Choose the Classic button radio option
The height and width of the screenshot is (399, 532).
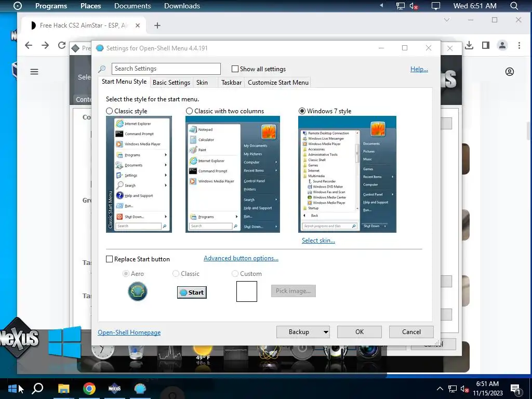(x=176, y=273)
